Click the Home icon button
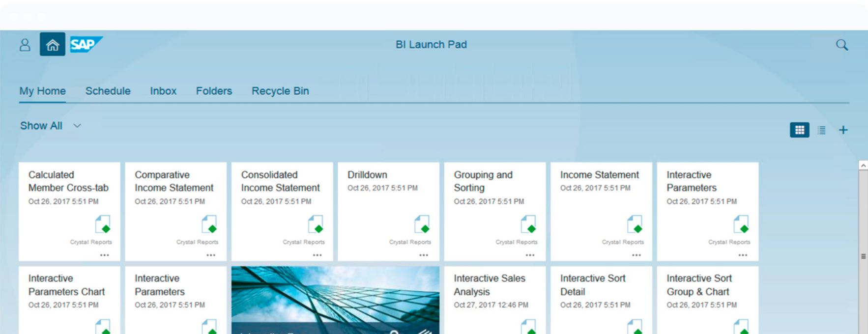The image size is (868, 334). pyautogui.click(x=52, y=45)
